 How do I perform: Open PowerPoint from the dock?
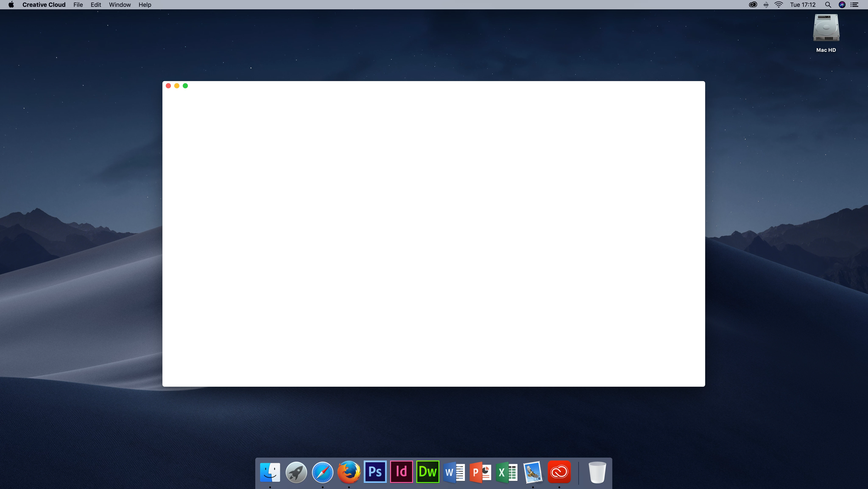480,472
